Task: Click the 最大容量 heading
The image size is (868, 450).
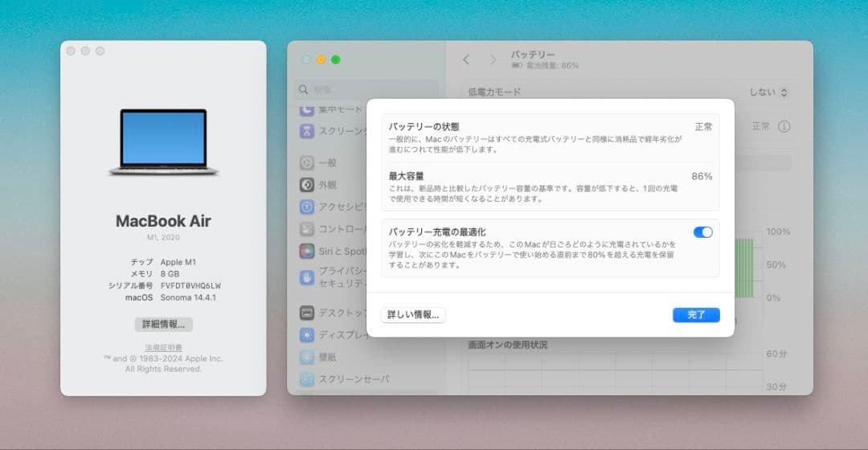Action: tap(406, 177)
